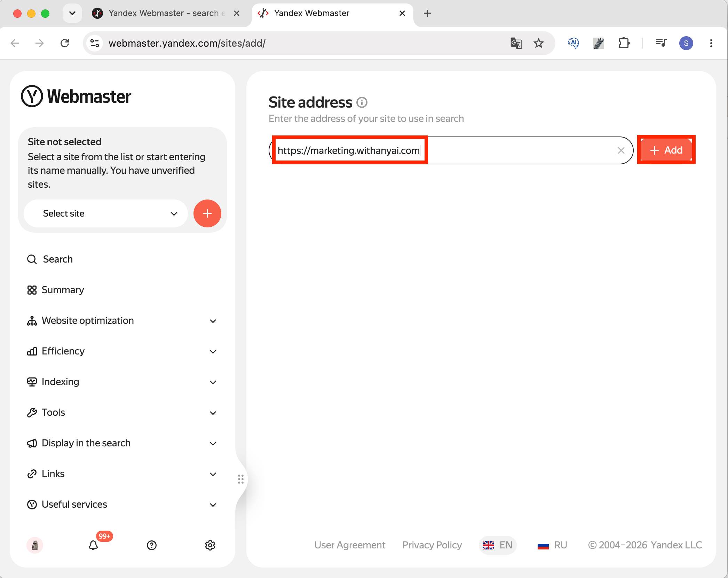Click the translate page icon

[x=516, y=43]
